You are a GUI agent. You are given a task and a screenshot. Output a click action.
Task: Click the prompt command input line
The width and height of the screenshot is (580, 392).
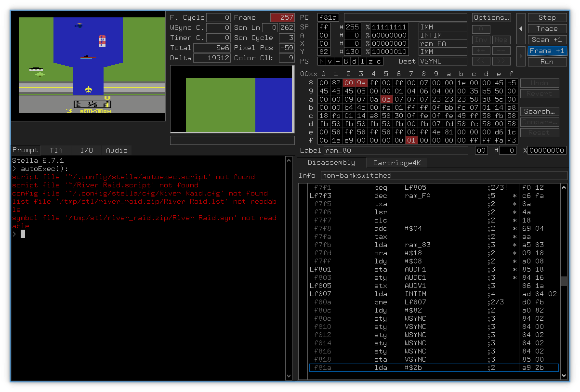148,234
